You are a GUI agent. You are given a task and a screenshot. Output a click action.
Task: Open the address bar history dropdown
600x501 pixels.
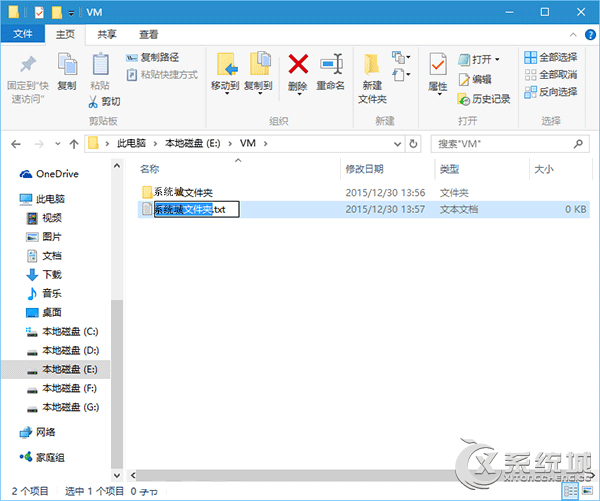pyautogui.click(x=398, y=144)
